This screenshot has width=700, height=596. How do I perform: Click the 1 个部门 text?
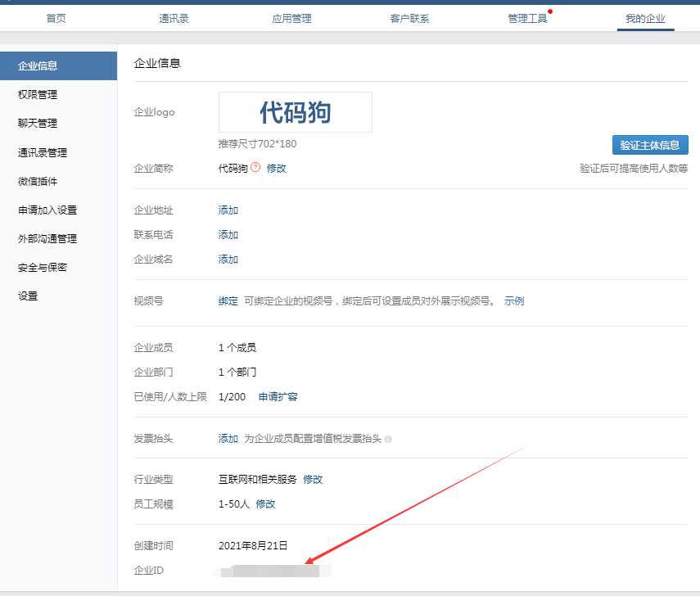(237, 372)
